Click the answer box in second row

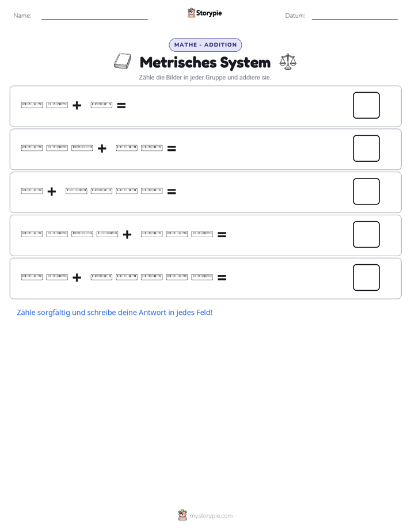coord(366,149)
